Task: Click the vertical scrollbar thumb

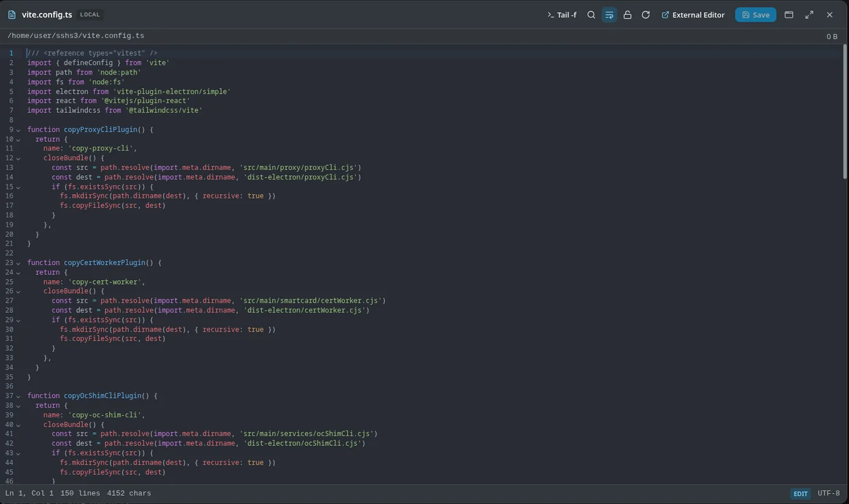Action: 844,112
